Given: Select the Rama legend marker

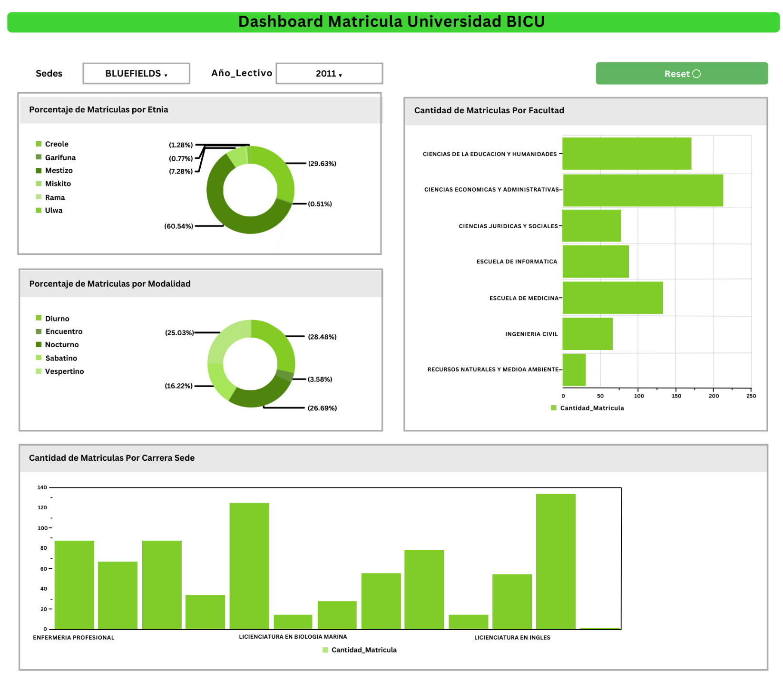Looking at the screenshot, I should point(39,197).
